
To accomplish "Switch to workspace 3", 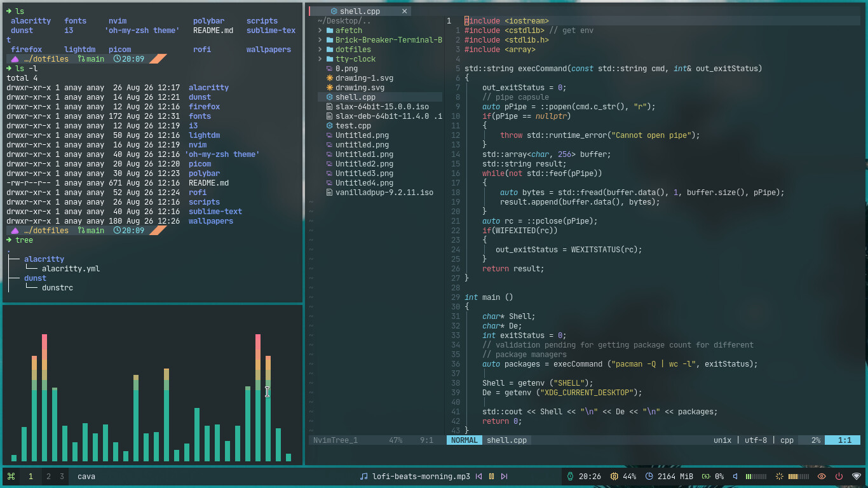I will coord(62,476).
